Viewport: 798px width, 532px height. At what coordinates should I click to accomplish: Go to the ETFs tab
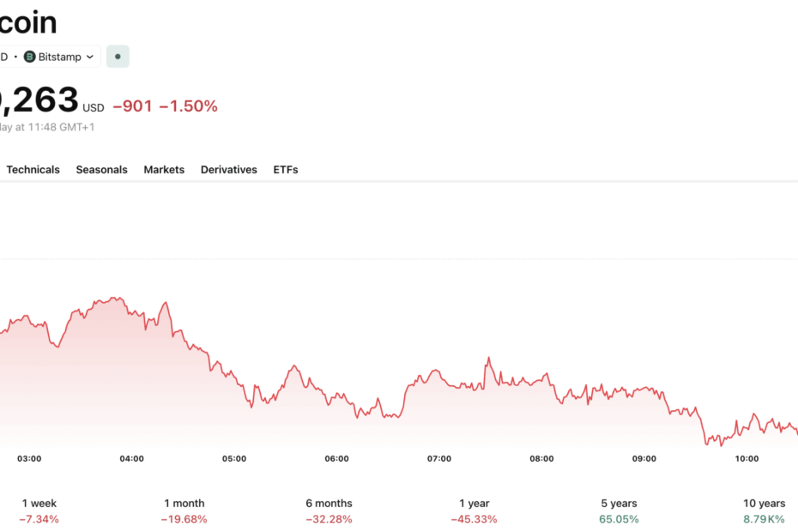286,170
